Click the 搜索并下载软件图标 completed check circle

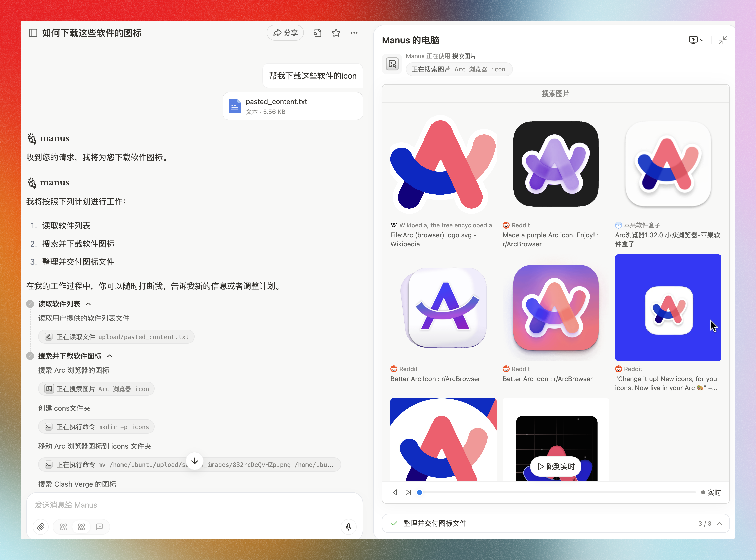coord(30,356)
